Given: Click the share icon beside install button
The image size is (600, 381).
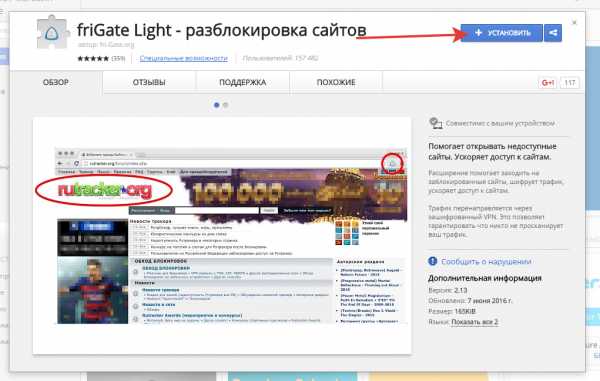Looking at the screenshot, I should 553,33.
